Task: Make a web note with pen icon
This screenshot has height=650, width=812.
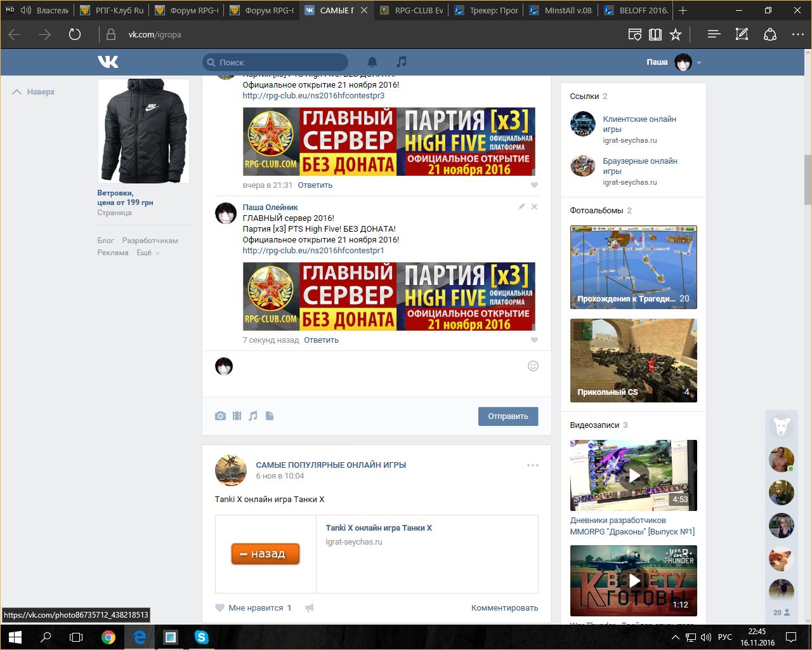Action: tap(742, 34)
